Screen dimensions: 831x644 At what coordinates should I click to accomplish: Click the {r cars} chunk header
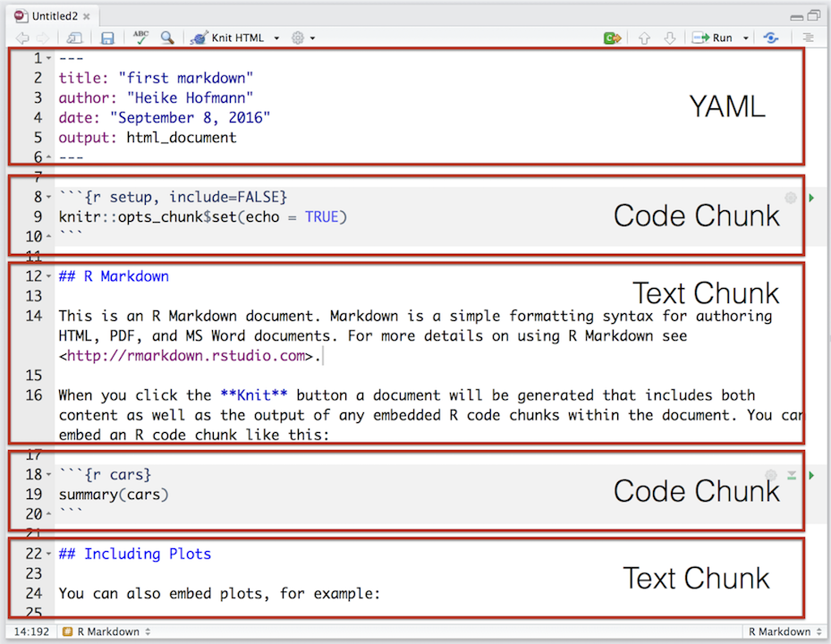click(105, 474)
